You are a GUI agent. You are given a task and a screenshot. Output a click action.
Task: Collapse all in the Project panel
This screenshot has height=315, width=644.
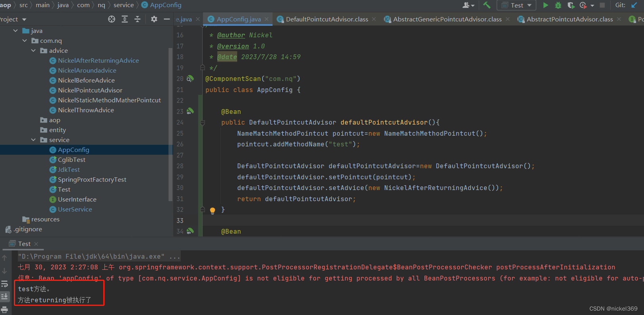(x=137, y=19)
